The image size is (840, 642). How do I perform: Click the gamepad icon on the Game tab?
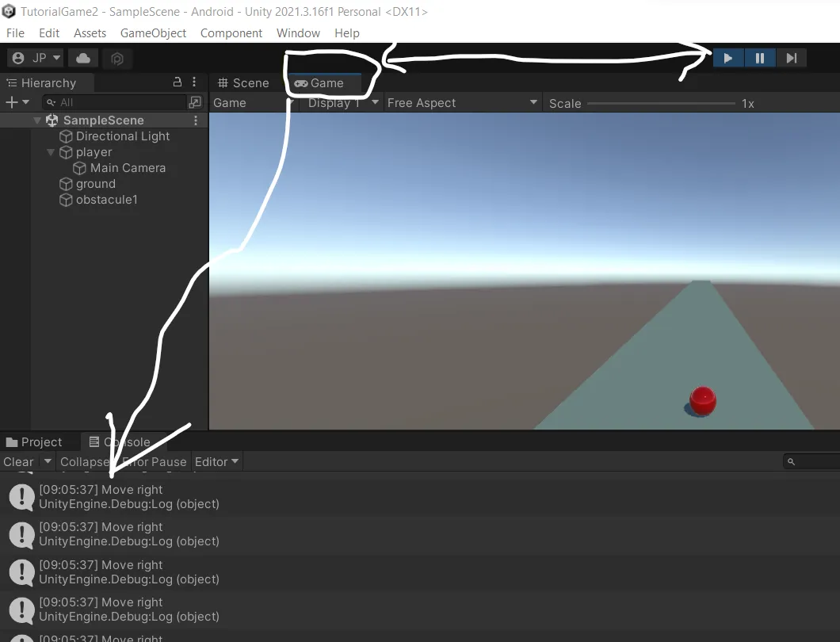point(301,83)
